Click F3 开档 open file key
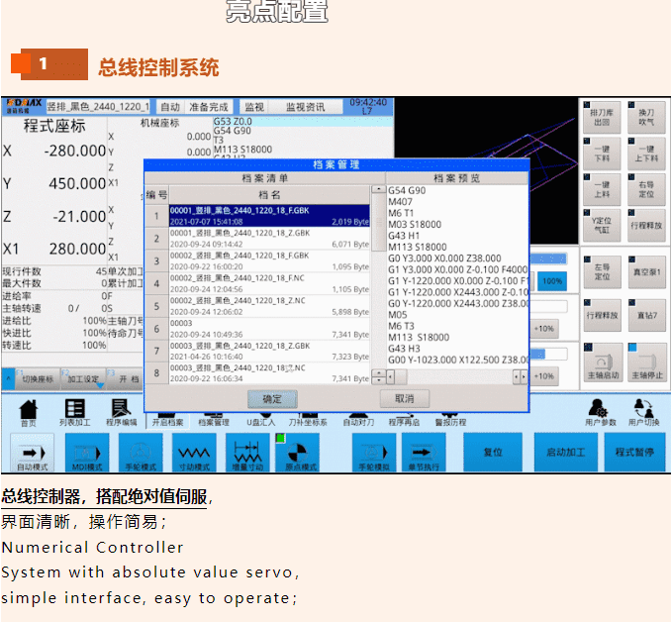Screen dimensions: 672x622 125,379
